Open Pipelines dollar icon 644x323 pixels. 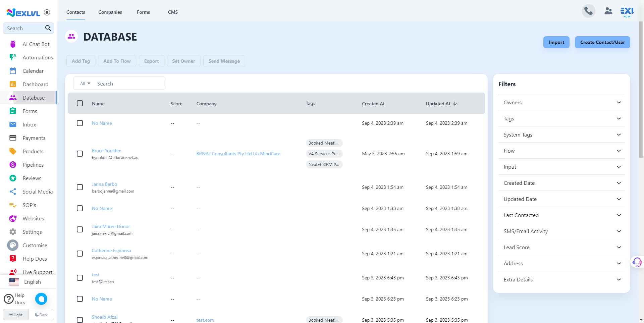[13, 165]
